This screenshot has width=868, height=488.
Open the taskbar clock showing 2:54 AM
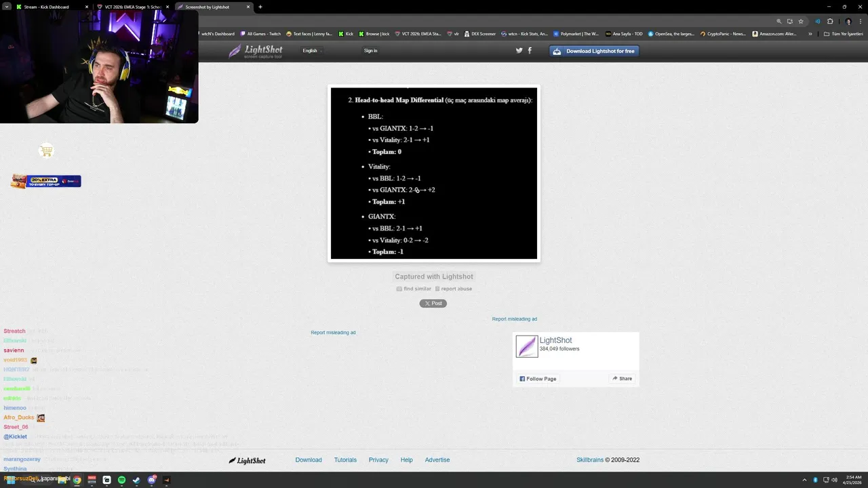coord(853,480)
